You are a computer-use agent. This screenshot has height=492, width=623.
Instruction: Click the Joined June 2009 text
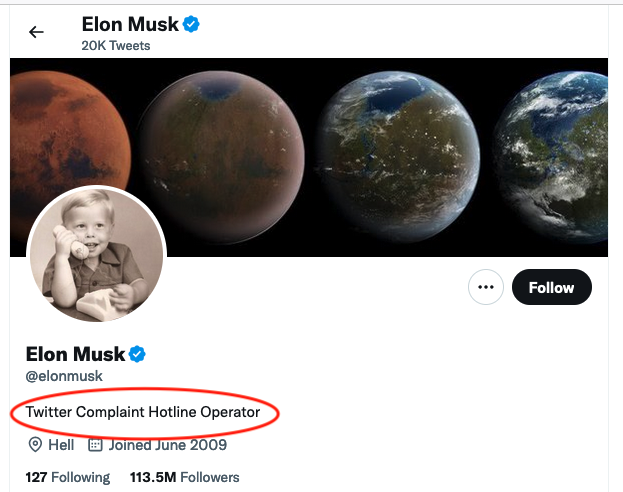pyautogui.click(x=168, y=445)
